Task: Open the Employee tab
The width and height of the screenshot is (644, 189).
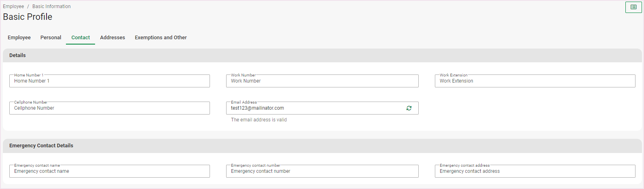Action: coord(19,38)
